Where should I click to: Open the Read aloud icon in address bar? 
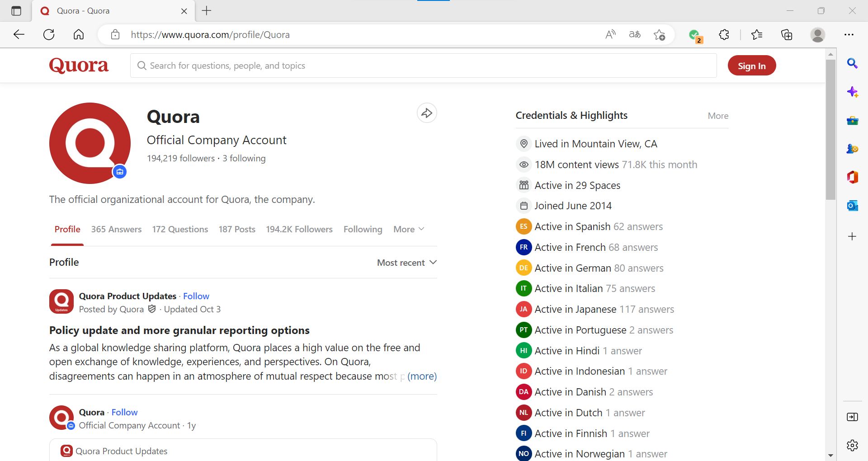(610, 35)
